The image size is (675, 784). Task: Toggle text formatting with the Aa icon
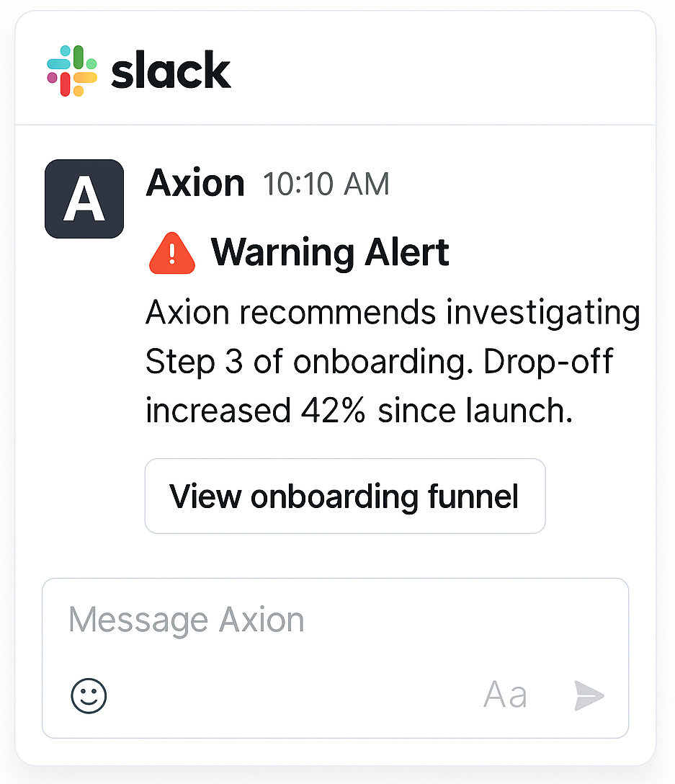point(505,695)
